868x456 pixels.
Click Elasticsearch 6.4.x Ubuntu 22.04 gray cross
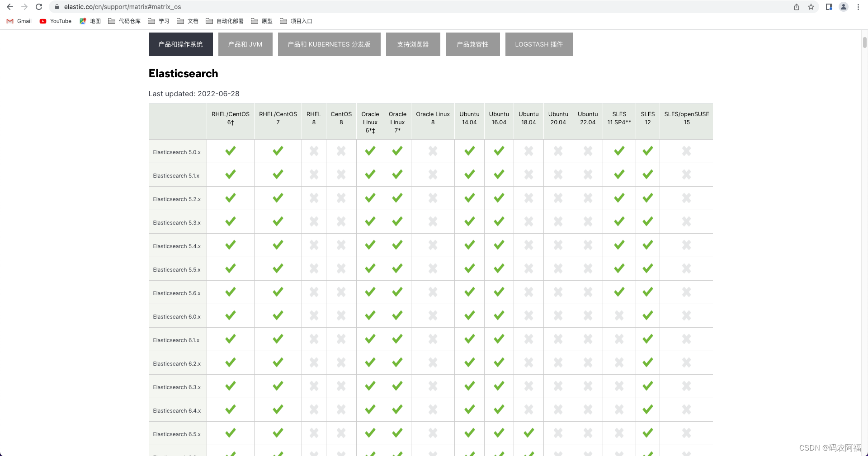pyautogui.click(x=588, y=409)
